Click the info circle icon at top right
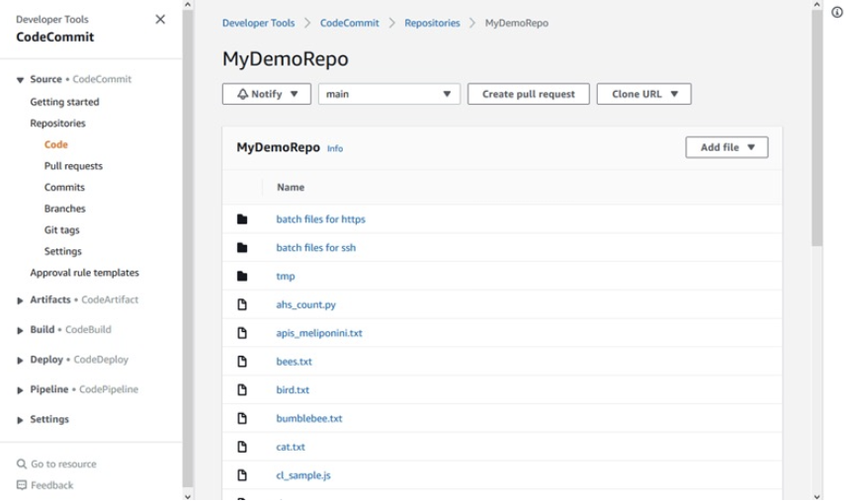Viewport: 846px width, 504px height. click(x=837, y=12)
